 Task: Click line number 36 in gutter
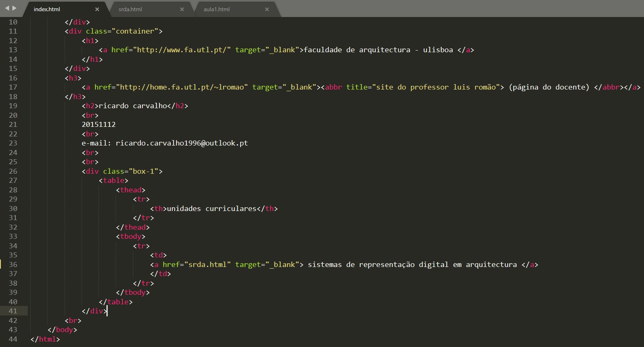click(13, 264)
